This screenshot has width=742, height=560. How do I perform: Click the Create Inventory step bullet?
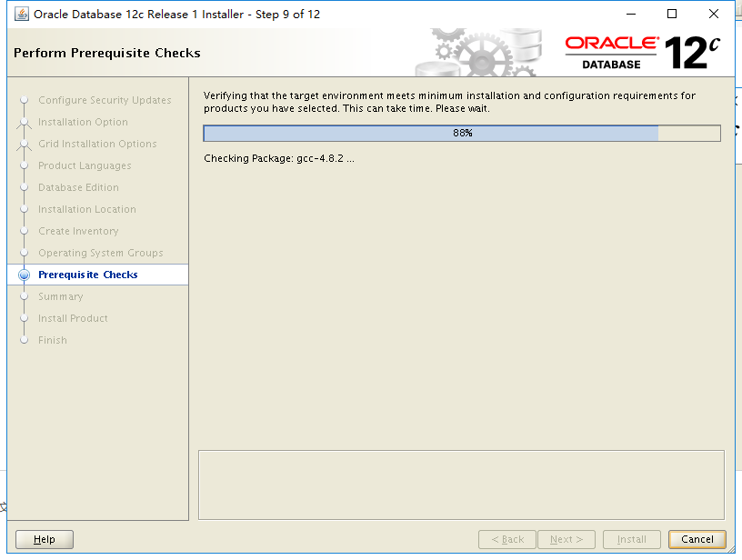pyautogui.click(x=25, y=231)
